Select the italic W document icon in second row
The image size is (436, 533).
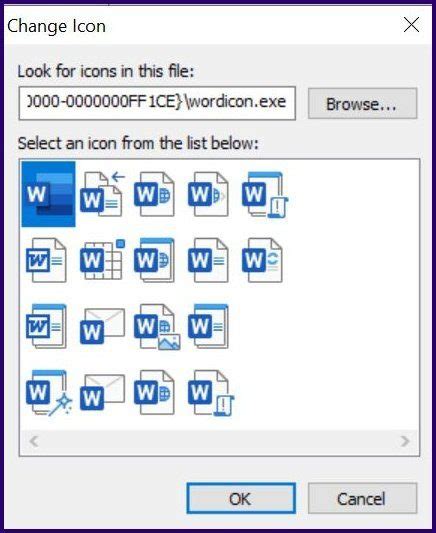[x=46, y=260]
